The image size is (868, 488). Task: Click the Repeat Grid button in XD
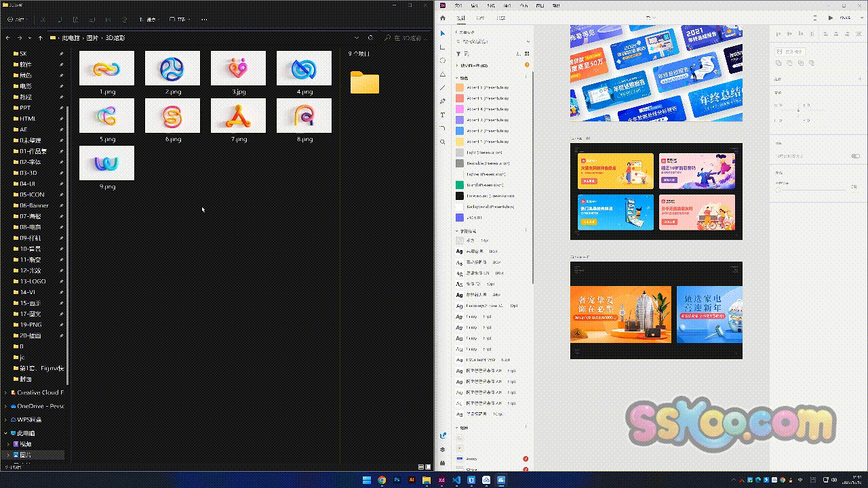tap(791, 52)
